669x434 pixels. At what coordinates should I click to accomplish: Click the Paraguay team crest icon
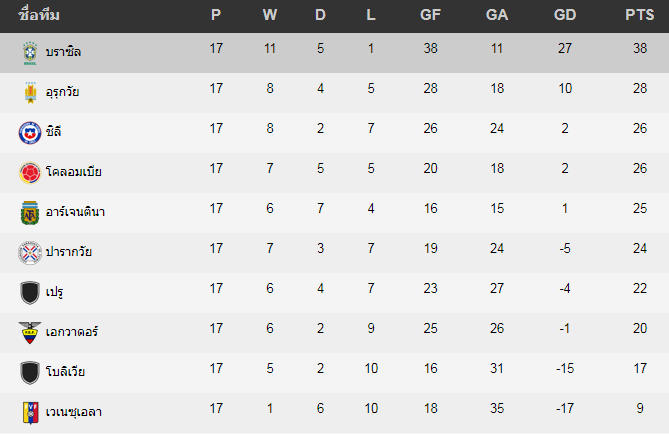coord(30,252)
